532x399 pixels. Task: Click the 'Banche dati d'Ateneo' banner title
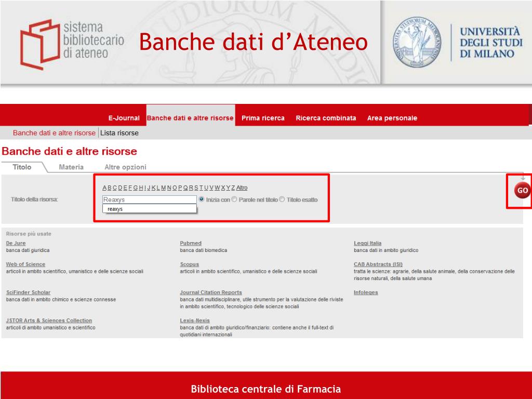tap(254, 42)
